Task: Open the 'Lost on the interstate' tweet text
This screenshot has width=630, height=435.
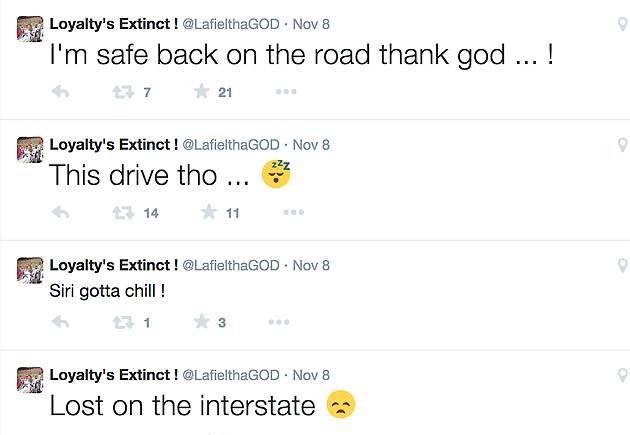Action: 185,405
